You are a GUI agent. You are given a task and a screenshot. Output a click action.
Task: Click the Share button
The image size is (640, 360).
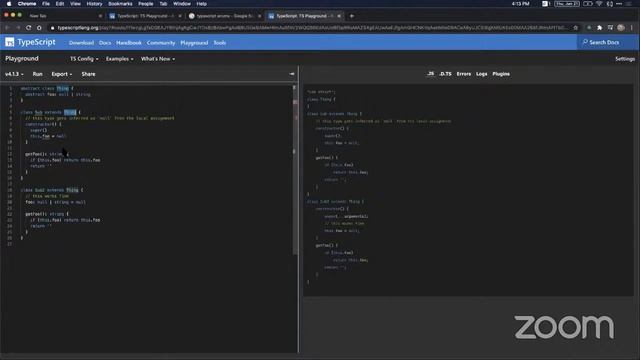coord(88,74)
